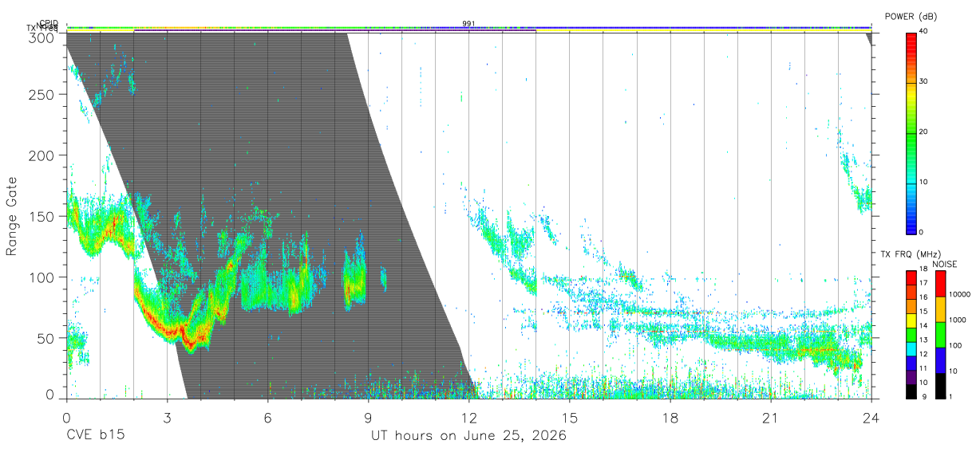
Task: Pick the orange 1000-10000 noise swatch
Action: coord(940,309)
